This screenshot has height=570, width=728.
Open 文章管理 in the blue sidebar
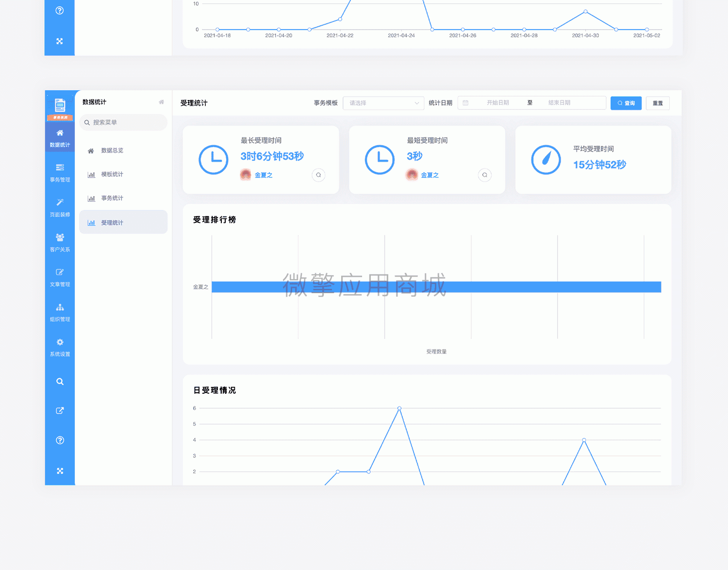60,278
